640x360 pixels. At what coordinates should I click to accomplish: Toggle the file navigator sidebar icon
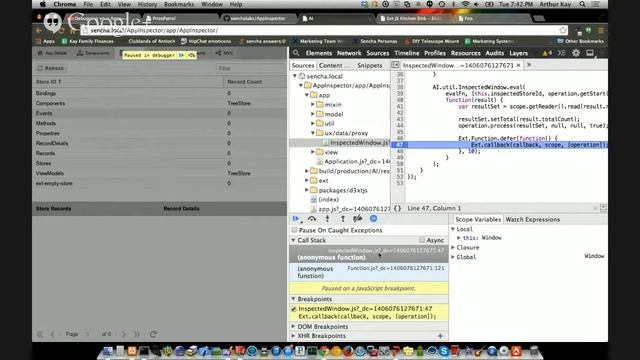pos(395,65)
